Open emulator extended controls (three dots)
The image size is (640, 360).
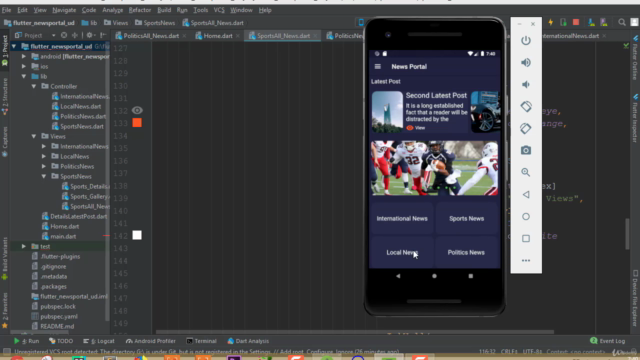[x=526, y=260]
